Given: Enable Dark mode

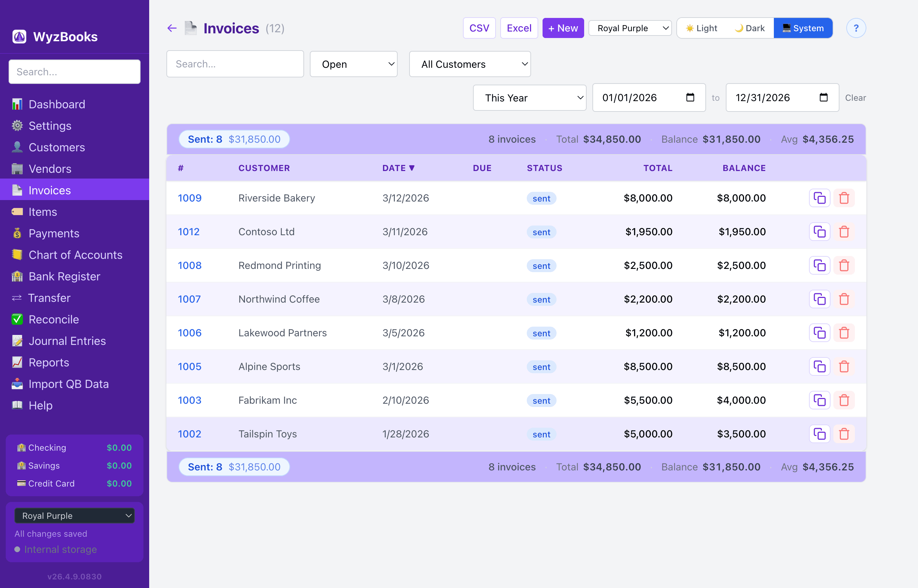Looking at the screenshot, I should coord(749,28).
